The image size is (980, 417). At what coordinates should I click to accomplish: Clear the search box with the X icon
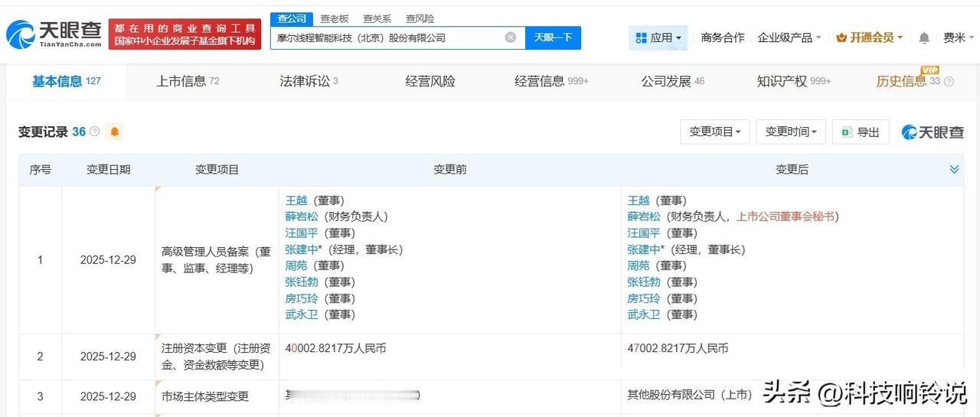pos(511,37)
